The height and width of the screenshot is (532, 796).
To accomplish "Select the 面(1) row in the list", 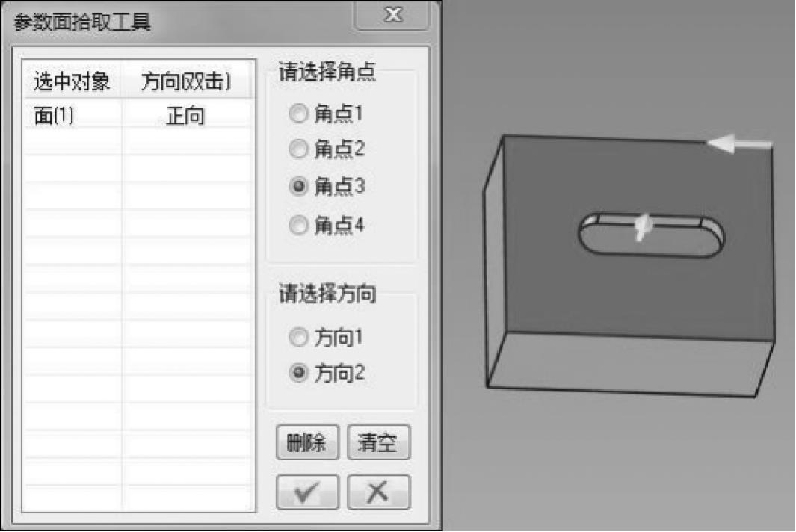I will [138, 115].
